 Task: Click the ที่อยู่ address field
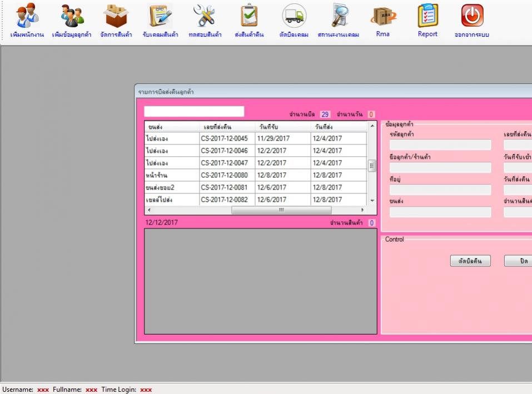(440, 190)
